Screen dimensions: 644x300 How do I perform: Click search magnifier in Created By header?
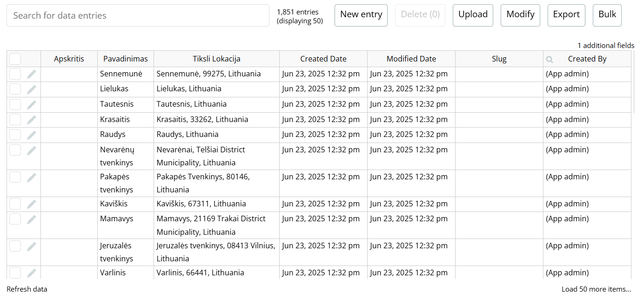click(550, 59)
